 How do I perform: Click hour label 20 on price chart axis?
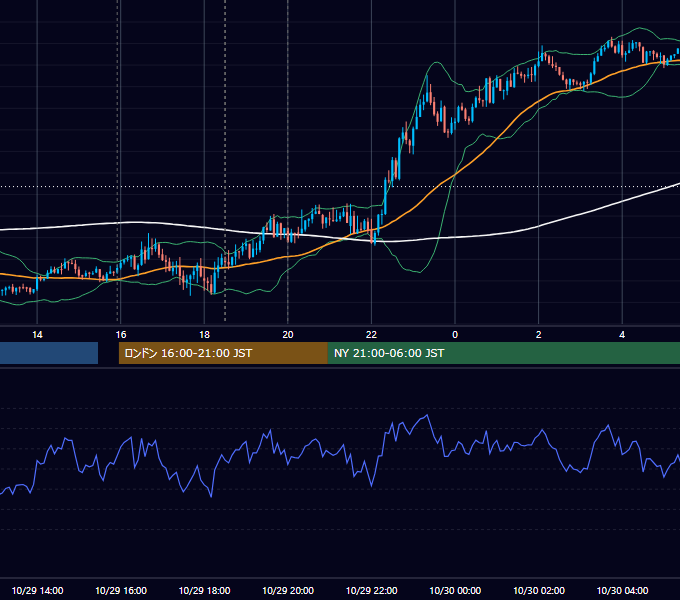[x=288, y=335]
